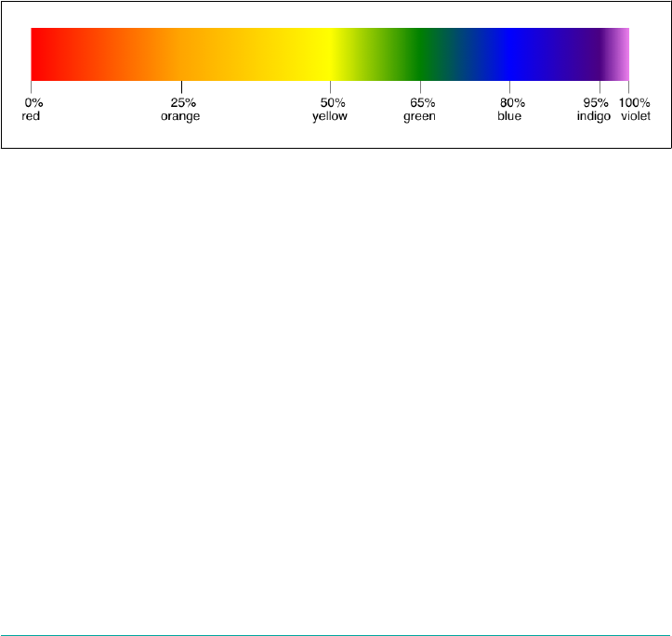Click the '100% violet' label

tap(635, 110)
